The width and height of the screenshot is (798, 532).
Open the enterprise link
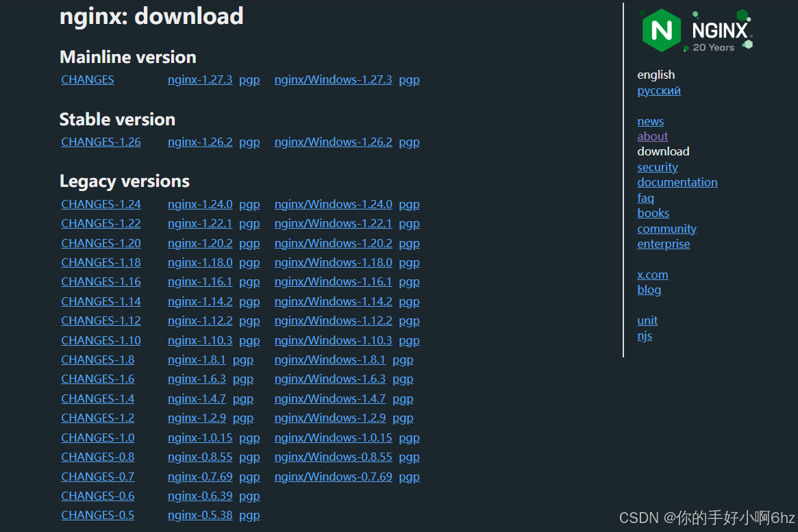pyautogui.click(x=664, y=244)
